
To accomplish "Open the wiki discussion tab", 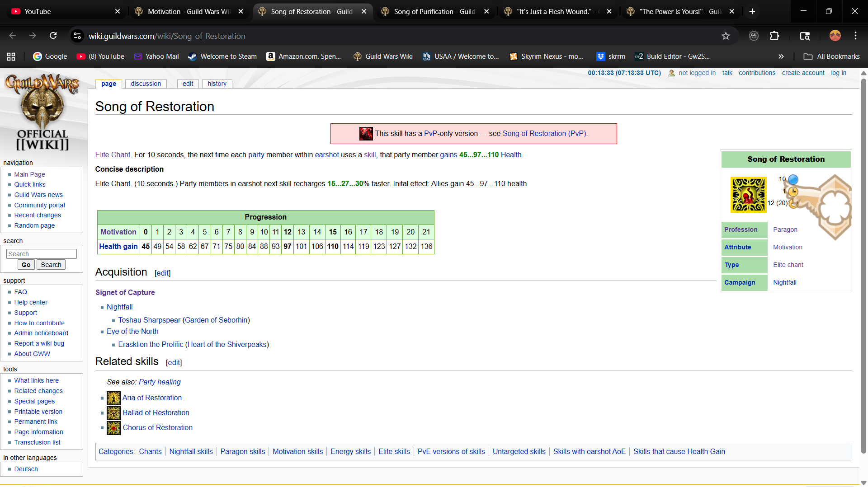I will [146, 84].
